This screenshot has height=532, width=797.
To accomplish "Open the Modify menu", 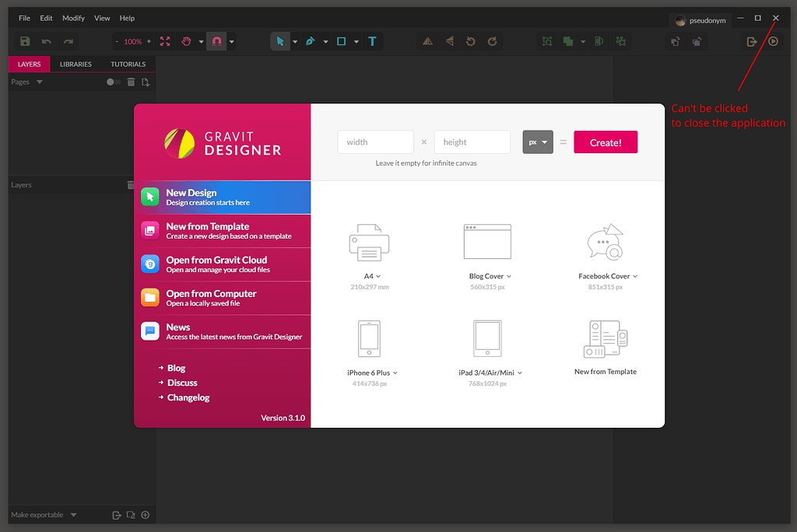I will click(x=73, y=18).
